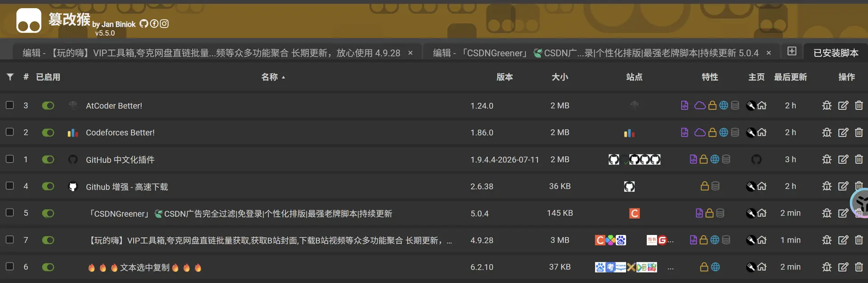
Task: Open the CSDNGreener script name link
Action: [x=241, y=213]
